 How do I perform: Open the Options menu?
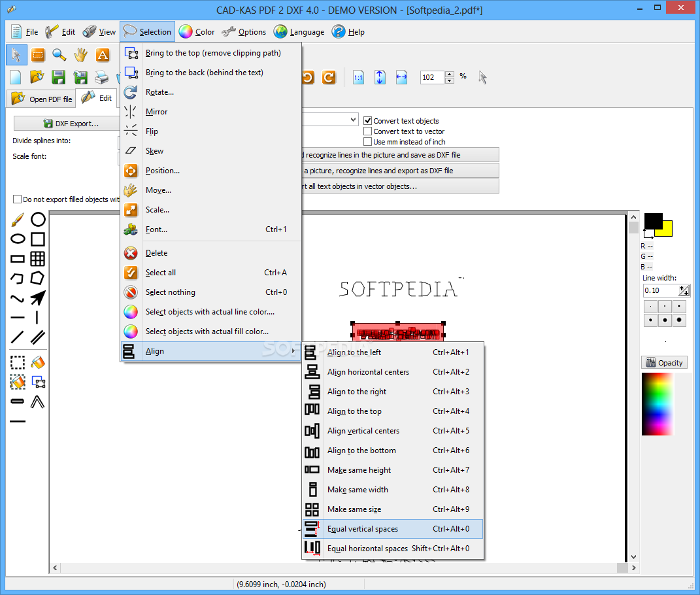pyautogui.click(x=244, y=32)
